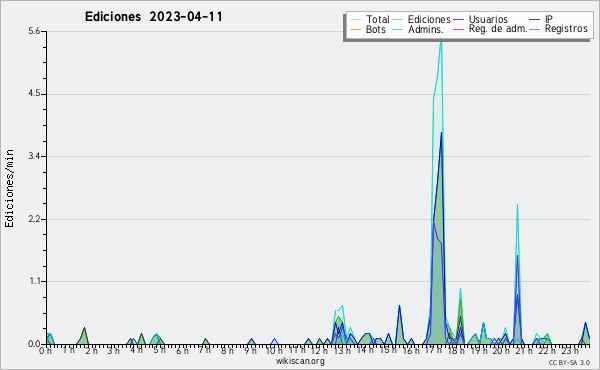Click the 0.0 y-axis value
This screenshot has height=370, width=600.
point(34,344)
